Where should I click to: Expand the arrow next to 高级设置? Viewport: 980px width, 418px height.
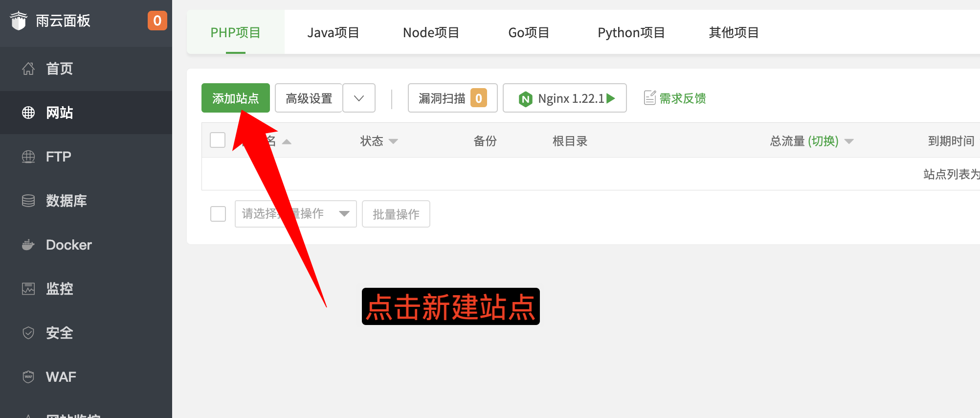(x=359, y=98)
